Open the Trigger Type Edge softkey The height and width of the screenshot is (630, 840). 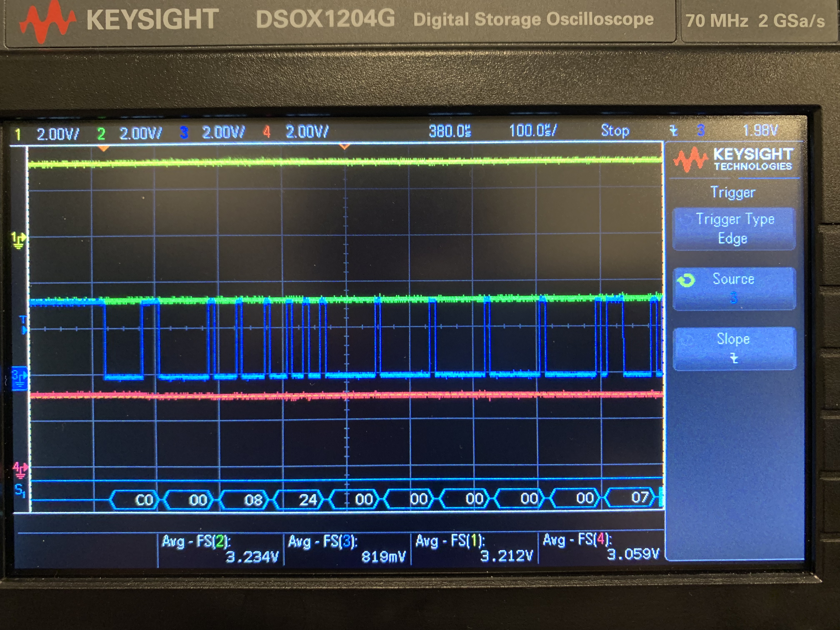734,229
